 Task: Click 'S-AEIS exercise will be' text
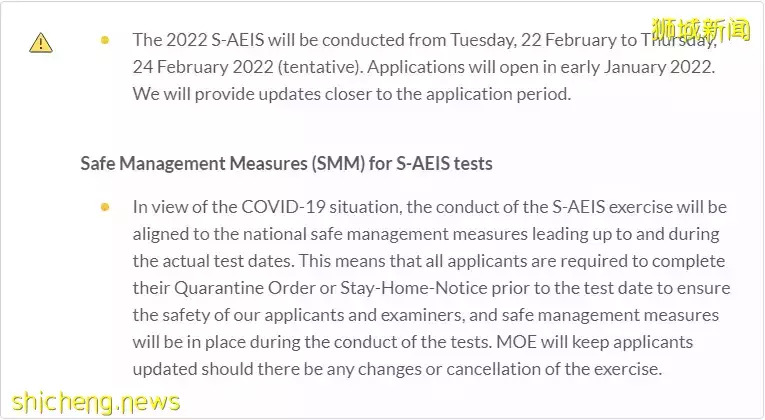[x=639, y=207]
